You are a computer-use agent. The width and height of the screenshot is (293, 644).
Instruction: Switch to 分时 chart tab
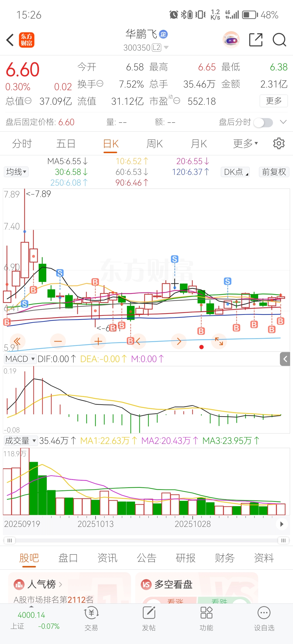coord(22,144)
